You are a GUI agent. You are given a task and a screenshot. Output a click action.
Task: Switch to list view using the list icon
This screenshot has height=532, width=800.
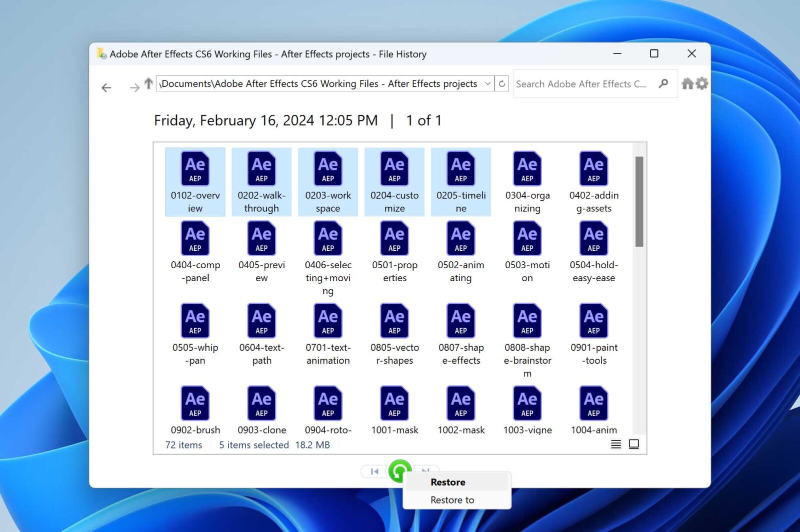[x=615, y=444]
